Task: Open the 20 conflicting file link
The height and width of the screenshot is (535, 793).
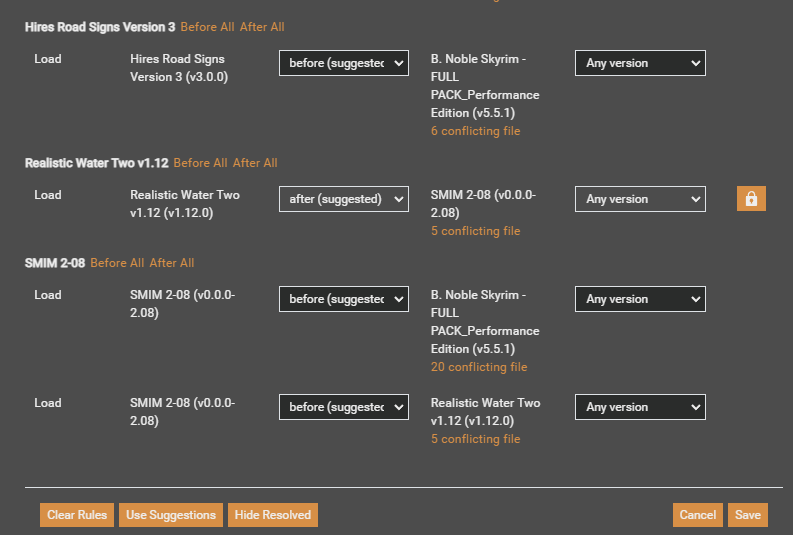Action: (x=479, y=367)
